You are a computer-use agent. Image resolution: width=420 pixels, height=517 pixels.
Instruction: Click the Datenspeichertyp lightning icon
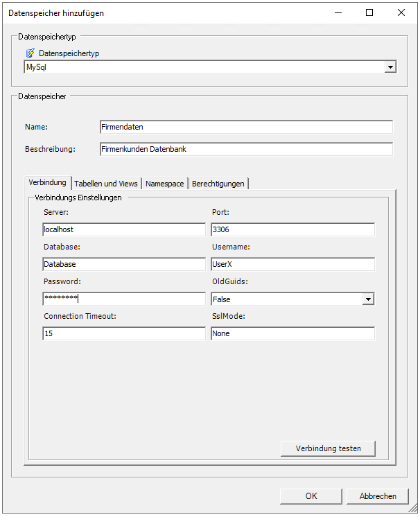click(30, 53)
